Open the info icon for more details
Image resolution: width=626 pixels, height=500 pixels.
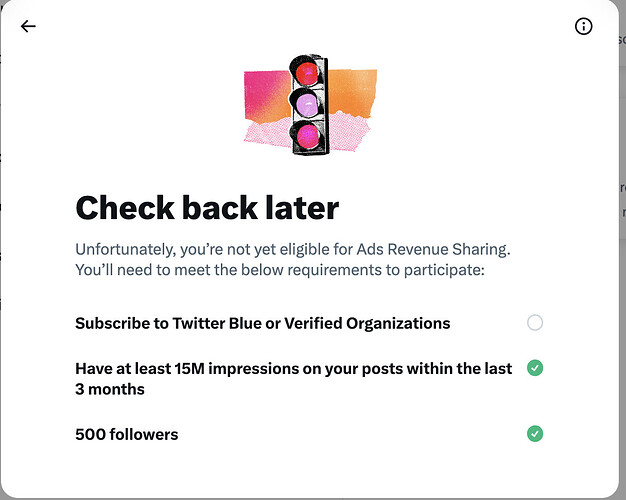(x=583, y=27)
